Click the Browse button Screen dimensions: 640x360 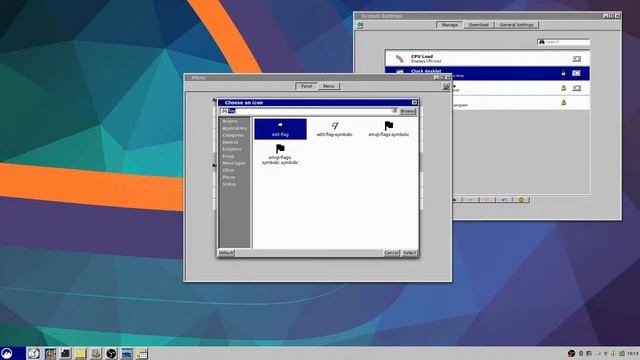coord(407,111)
